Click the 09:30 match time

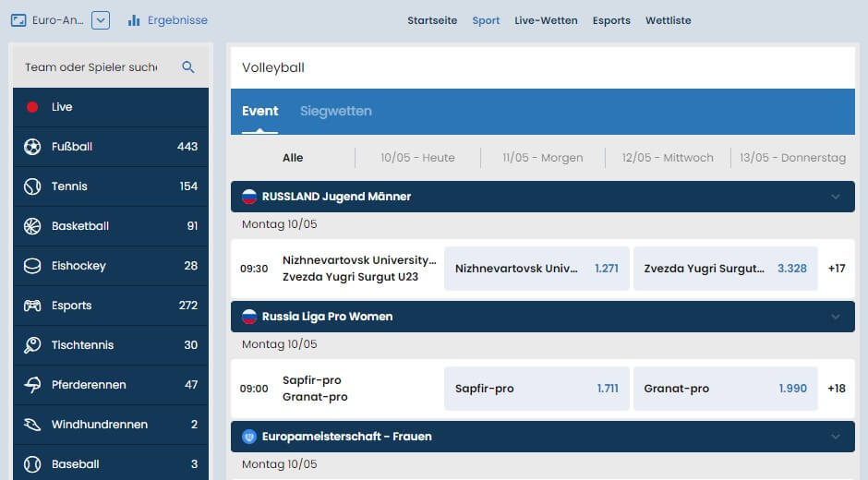coord(254,269)
